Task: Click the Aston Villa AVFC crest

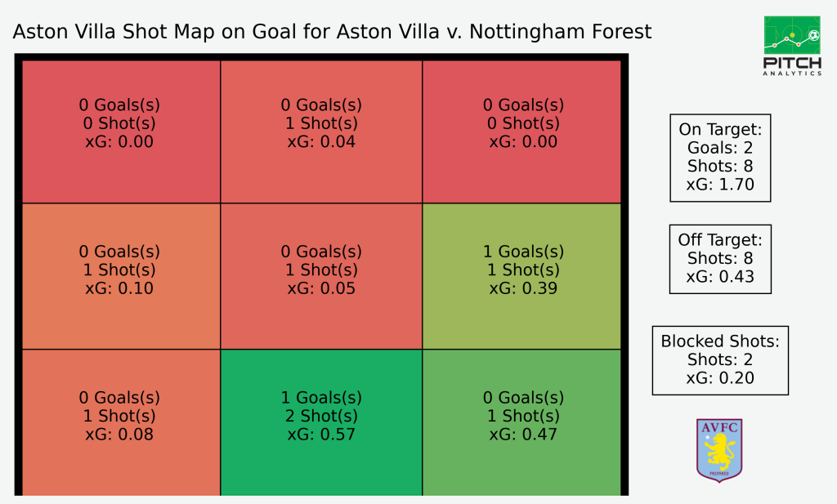Action: tap(719, 450)
